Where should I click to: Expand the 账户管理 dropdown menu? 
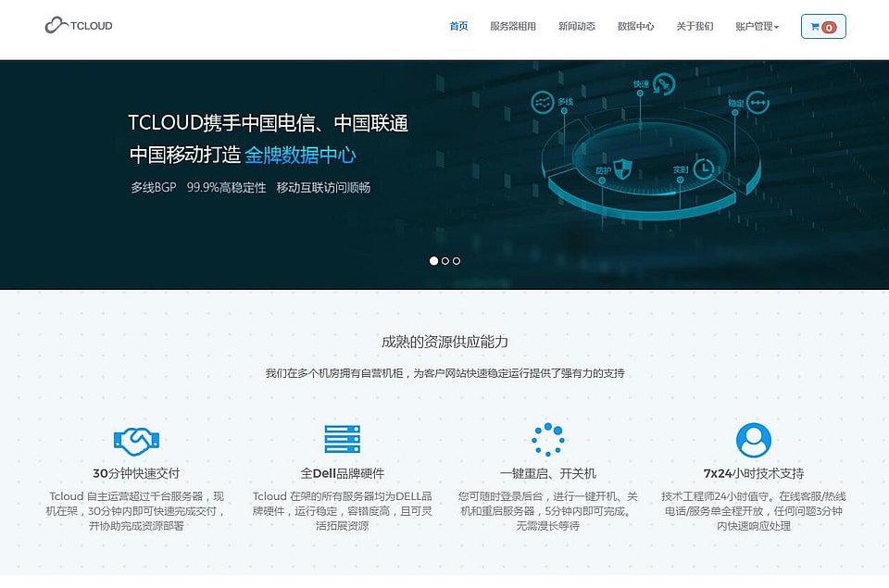[757, 27]
